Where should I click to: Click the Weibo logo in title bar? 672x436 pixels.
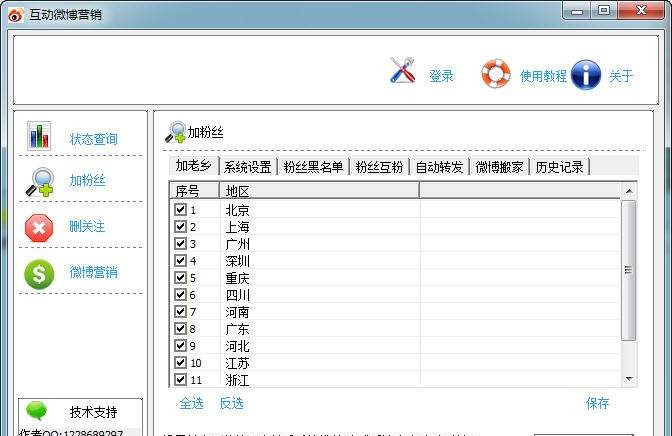pyautogui.click(x=16, y=15)
